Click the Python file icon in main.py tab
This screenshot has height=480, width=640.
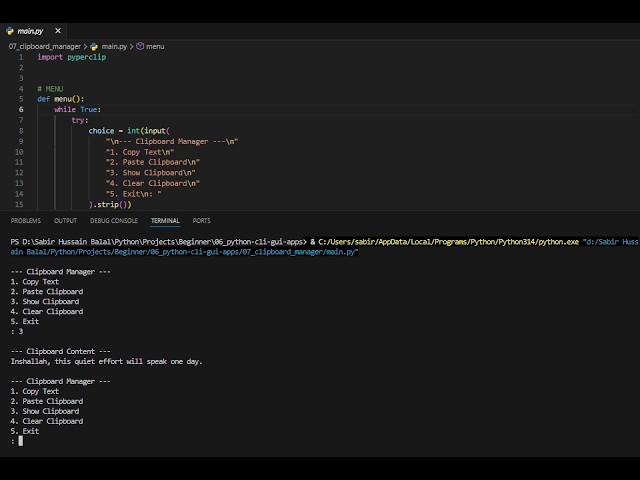10,31
